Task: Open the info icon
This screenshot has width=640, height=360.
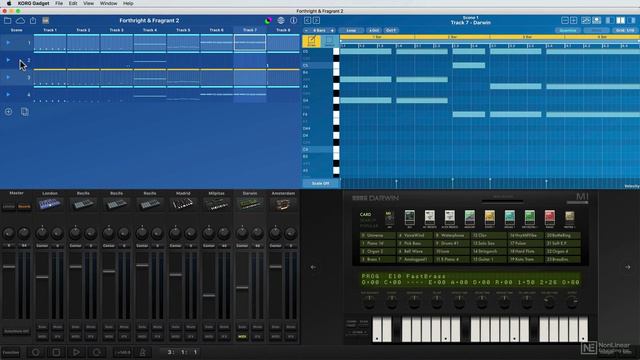Action: [x=293, y=20]
